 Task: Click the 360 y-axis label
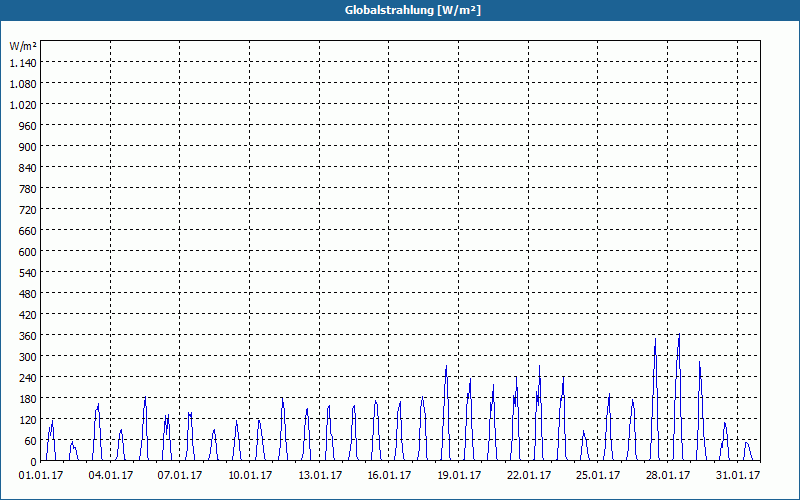point(28,336)
